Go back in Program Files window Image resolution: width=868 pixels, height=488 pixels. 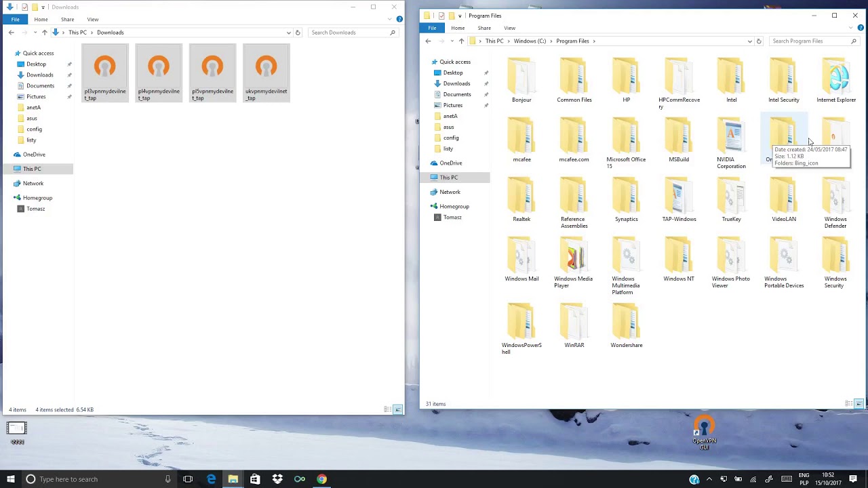pos(428,41)
